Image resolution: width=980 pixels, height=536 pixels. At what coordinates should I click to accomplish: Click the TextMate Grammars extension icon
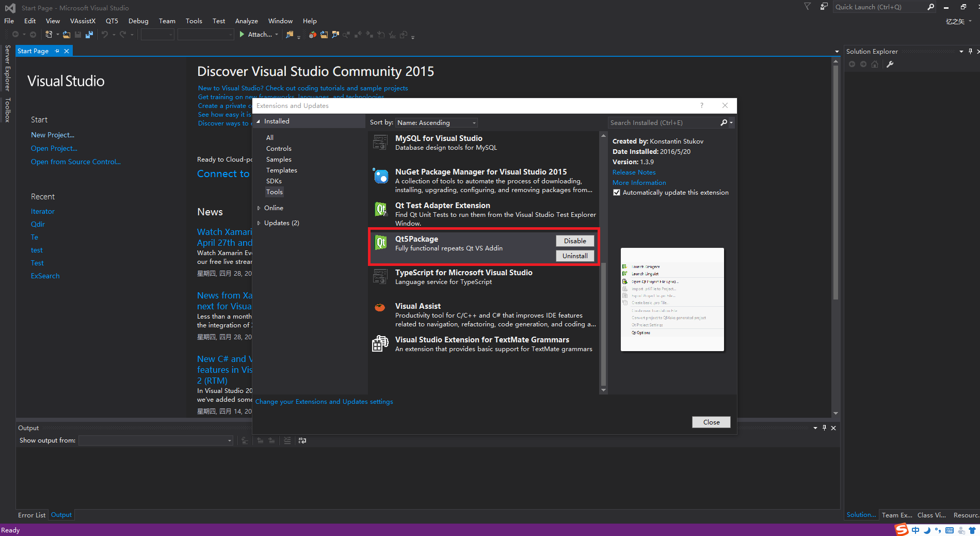pos(380,343)
